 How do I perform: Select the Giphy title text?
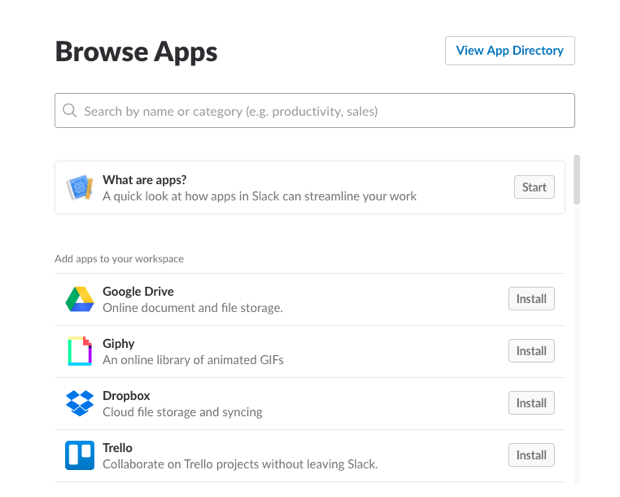119,344
